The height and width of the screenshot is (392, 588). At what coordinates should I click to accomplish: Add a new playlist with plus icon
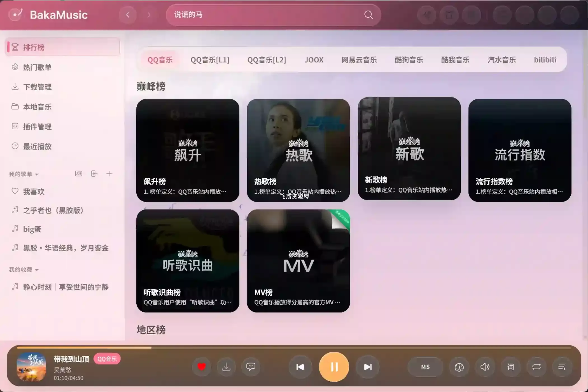[109, 174]
